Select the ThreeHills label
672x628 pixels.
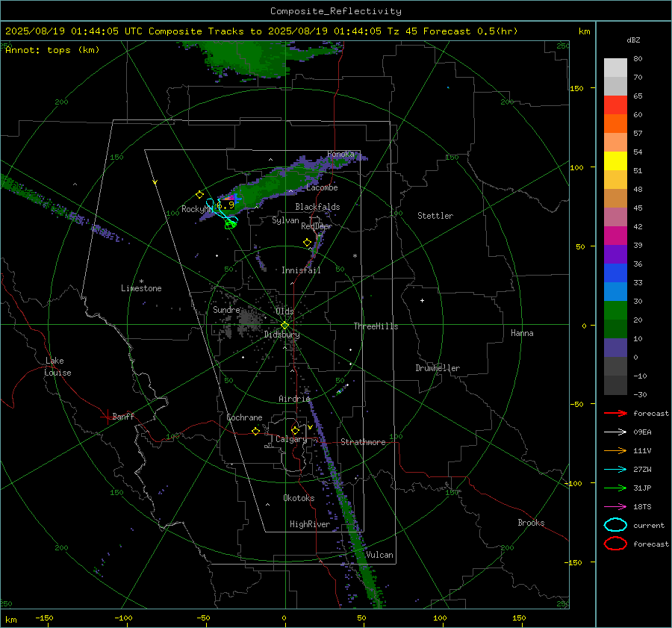pyautogui.click(x=376, y=326)
